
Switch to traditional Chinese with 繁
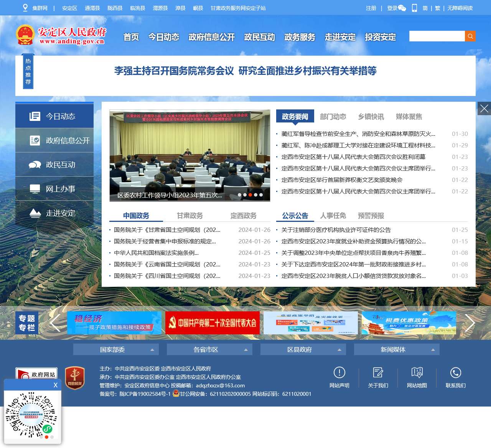438,8
